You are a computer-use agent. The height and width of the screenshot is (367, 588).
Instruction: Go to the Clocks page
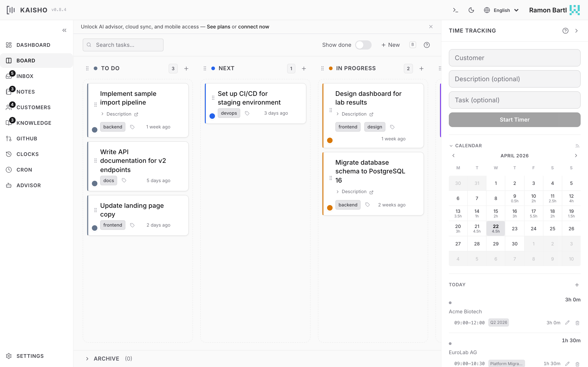click(x=27, y=154)
